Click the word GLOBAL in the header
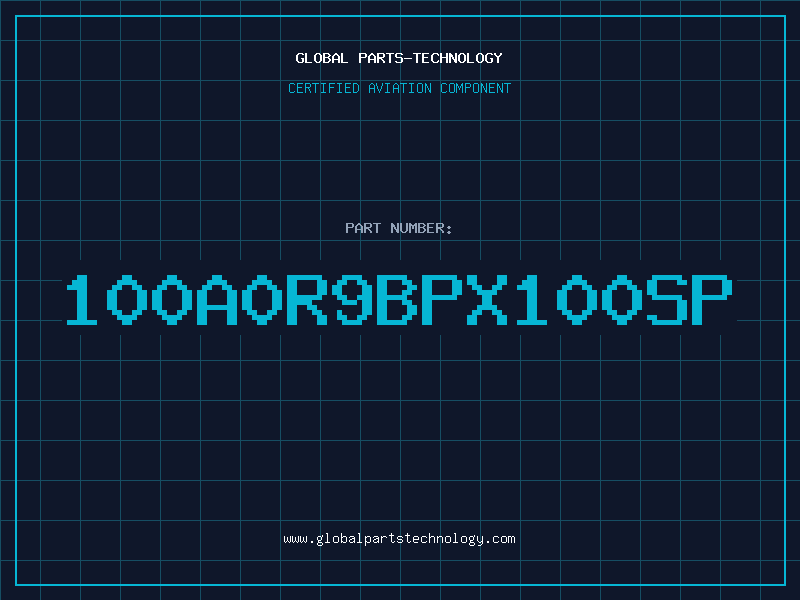800x600 pixels. 322,58
